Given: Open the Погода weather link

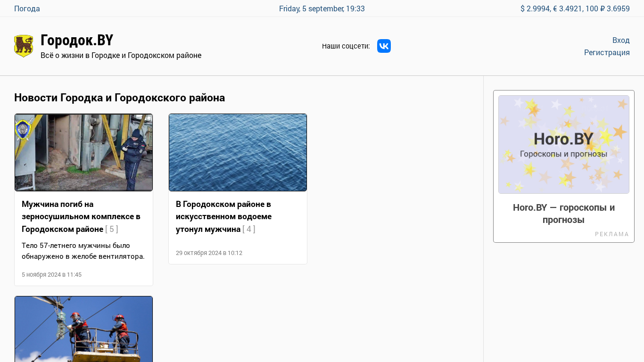Looking at the screenshot, I should [x=27, y=8].
